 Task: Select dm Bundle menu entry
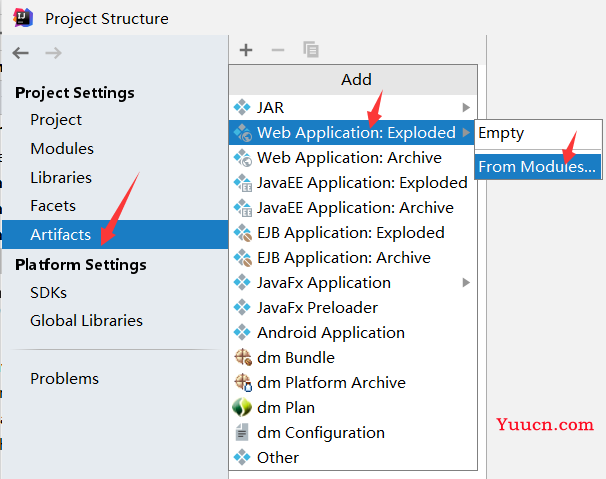[353, 358]
